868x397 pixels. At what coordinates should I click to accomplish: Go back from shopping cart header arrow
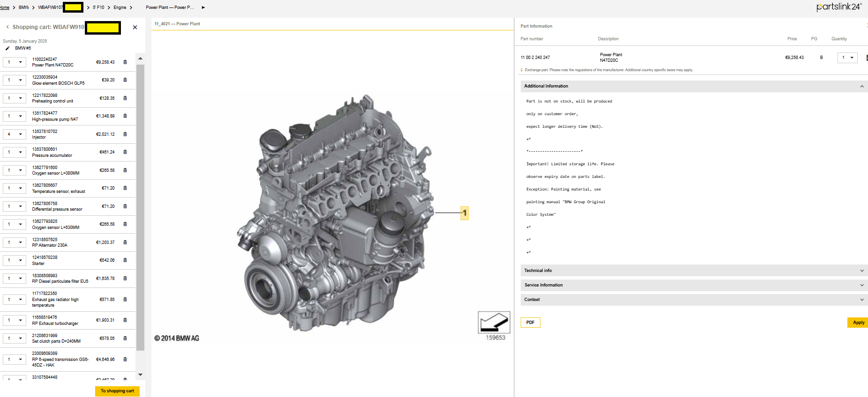pyautogui.click(x=7, y=27)
